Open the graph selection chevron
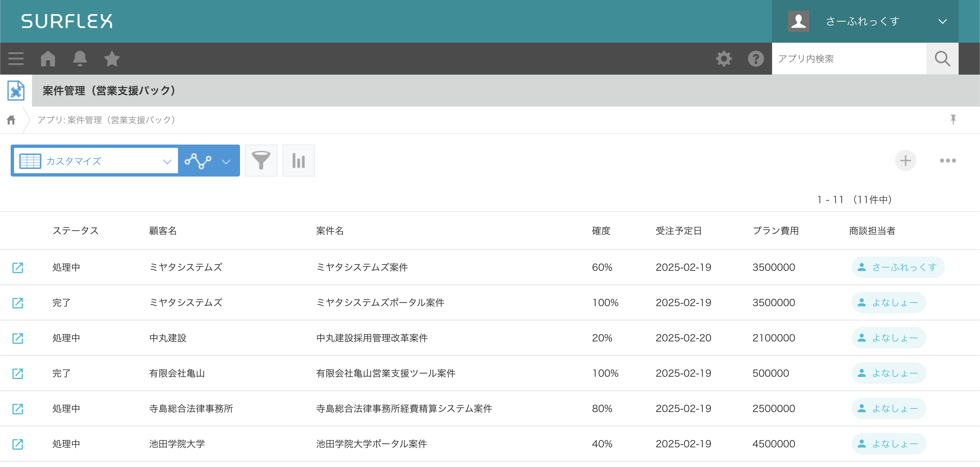Screen dimensions: 980x467 (x=226, y=161)
